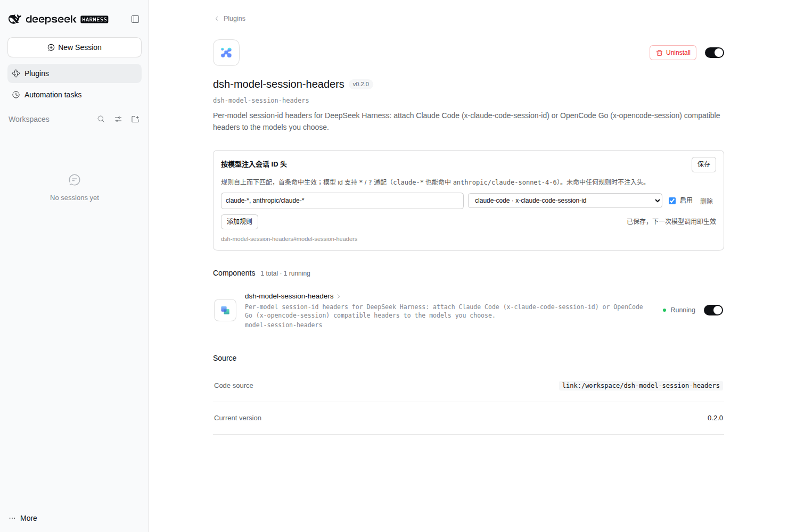Click the model-session-headers component id text
Image resolution: width=788 pixels, height=532 pixels.
tap(283, 325)
